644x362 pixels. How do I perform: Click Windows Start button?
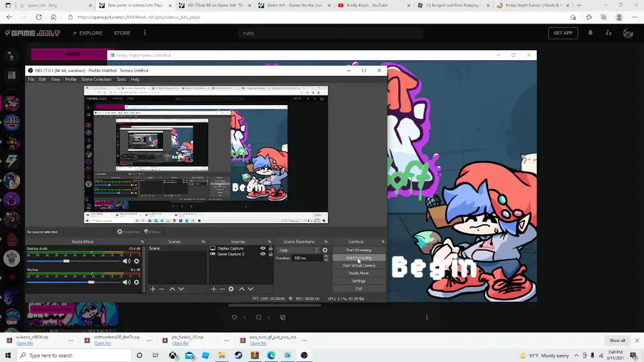pyautogui.click(x=8, y=356)
